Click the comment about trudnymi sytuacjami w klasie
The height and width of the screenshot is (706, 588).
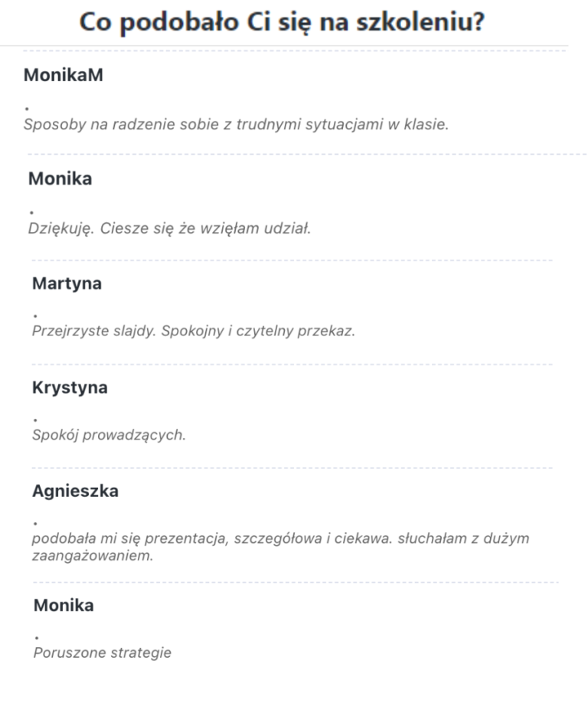pos(234,125)
